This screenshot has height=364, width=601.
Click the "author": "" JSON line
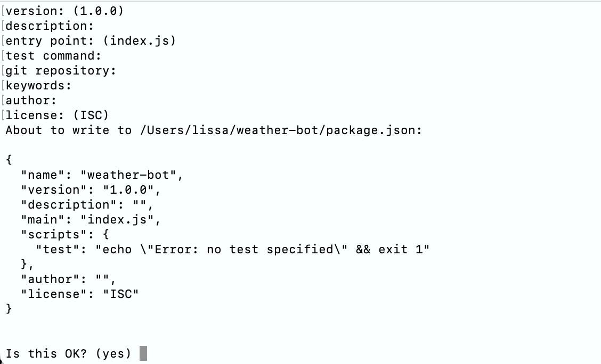[68, 279]
